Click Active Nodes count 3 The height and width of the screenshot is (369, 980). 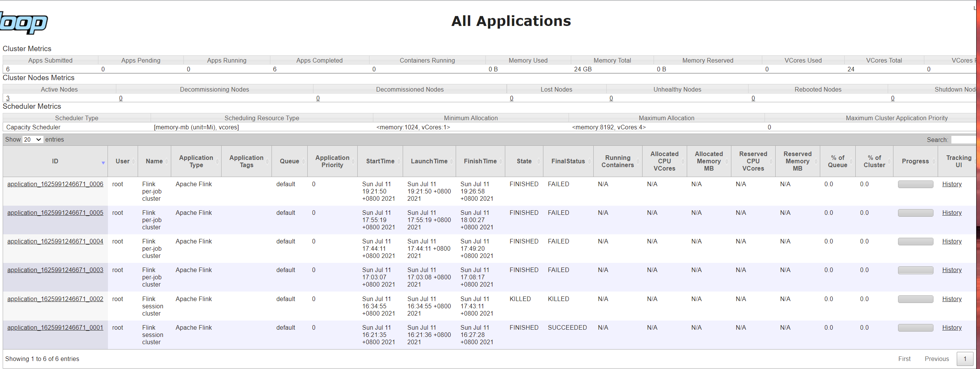tap(8, 98)
